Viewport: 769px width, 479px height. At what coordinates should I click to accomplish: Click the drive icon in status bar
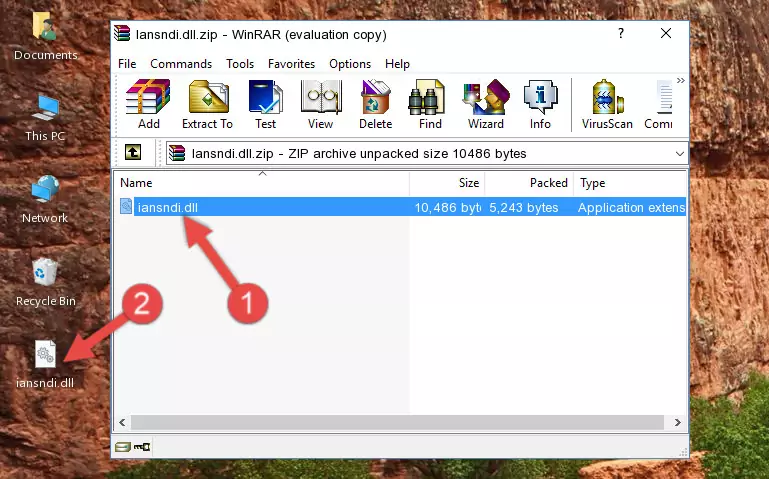tap(123, 447)
